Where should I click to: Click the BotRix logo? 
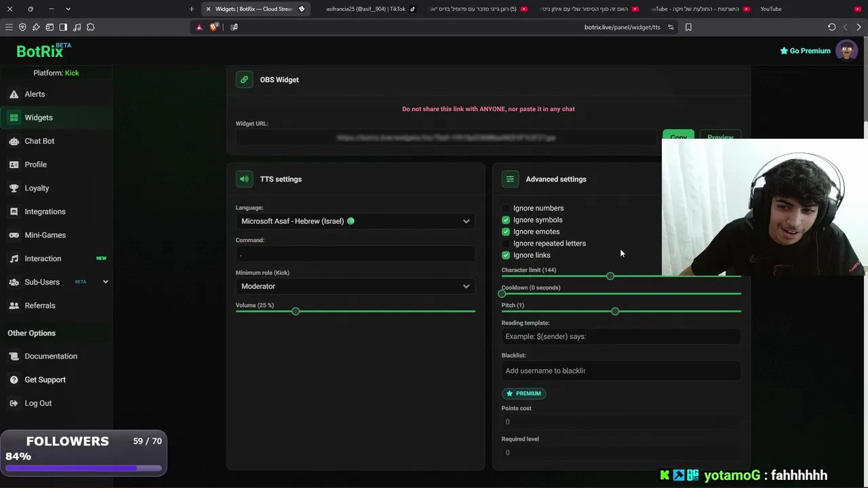(x=42, y=51)
